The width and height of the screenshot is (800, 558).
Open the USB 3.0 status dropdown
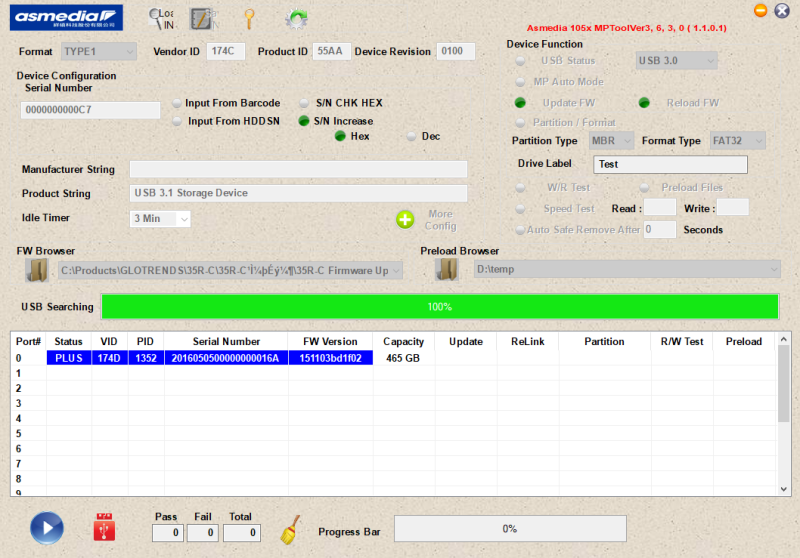[677, 61]
